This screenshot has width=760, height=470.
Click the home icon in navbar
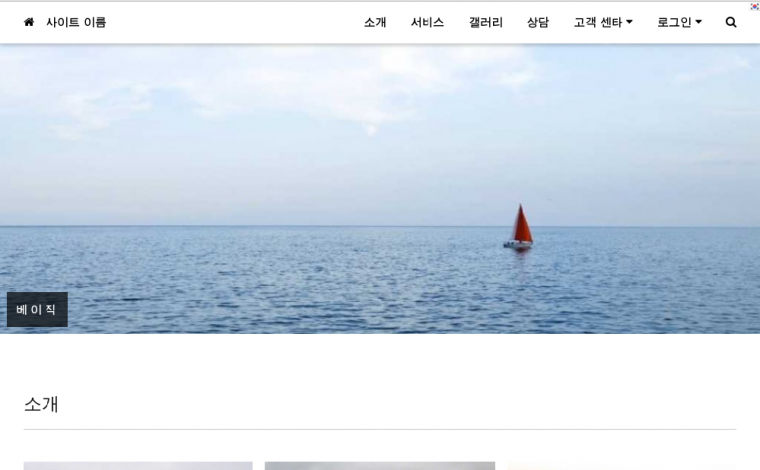29,22
